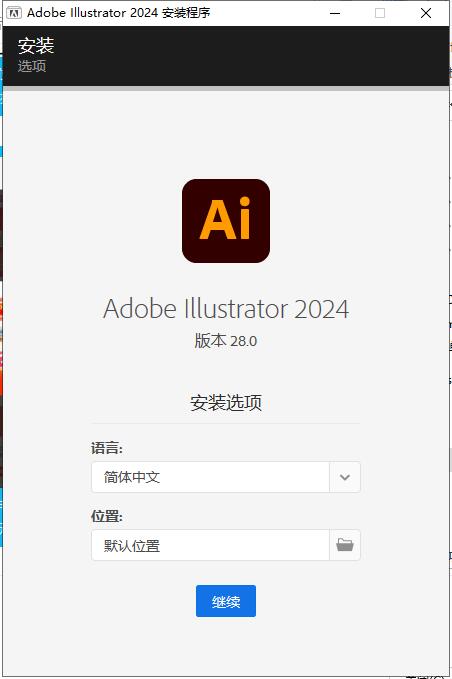The width and height of the screenshot is (452, 679).
Task: Click the Adobe installer icon in title bar
Action: coord(13,13)
